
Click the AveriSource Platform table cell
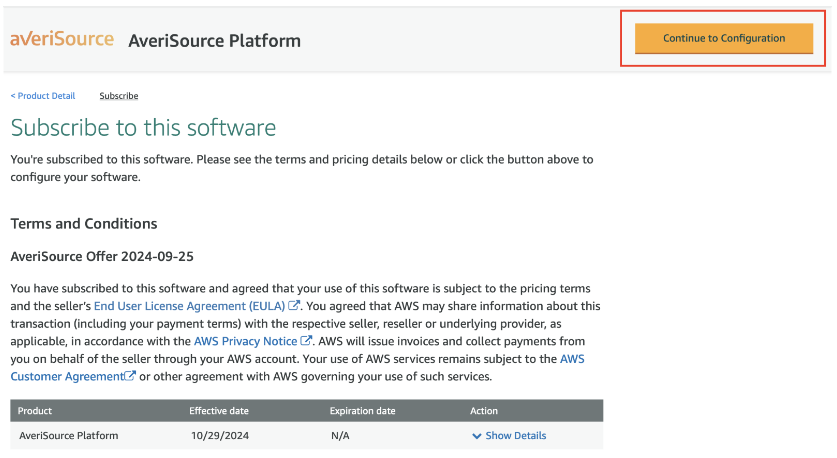pyautogui.click(x=69, y=436)
